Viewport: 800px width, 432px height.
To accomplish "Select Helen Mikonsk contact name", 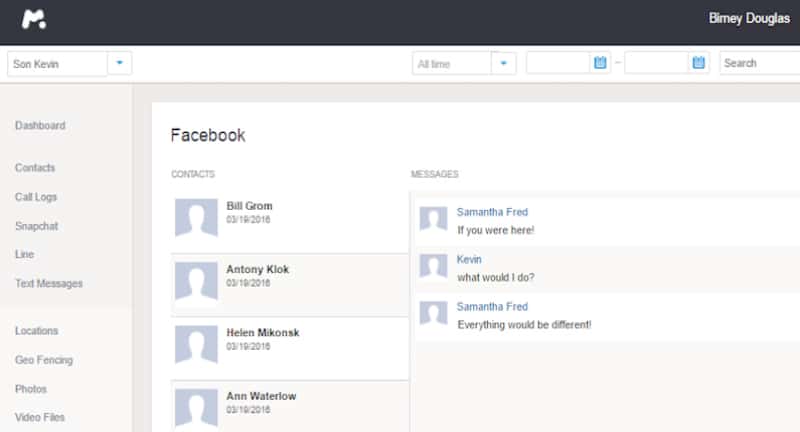I will tap(263, 333).
